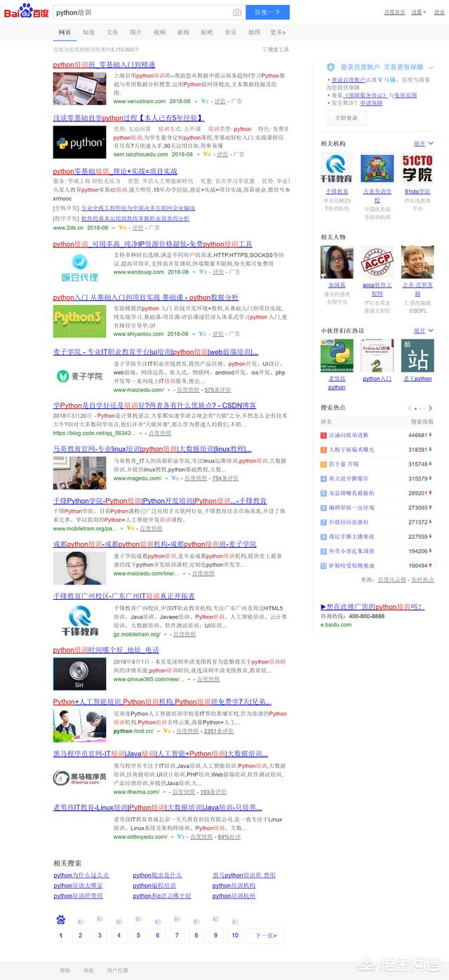Click the 麦子学院 logo thumbnail
449x980 pixels.
point(79,375)
